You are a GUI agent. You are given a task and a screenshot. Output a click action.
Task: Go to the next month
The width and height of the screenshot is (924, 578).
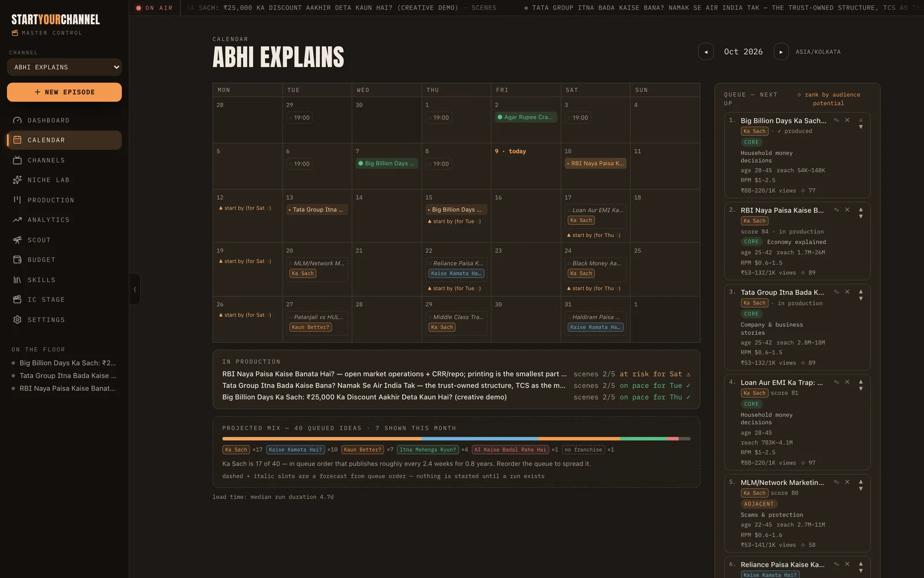781,51
